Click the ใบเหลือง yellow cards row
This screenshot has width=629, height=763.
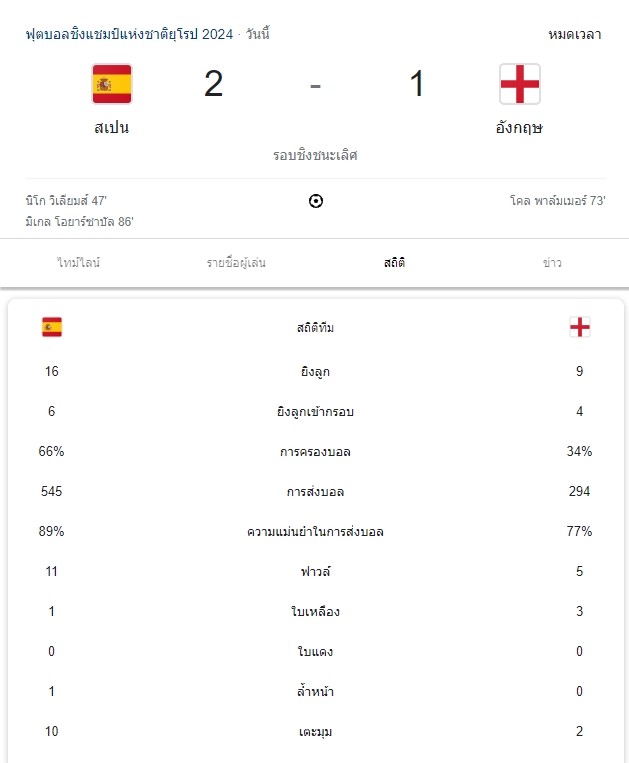(315, 611)
